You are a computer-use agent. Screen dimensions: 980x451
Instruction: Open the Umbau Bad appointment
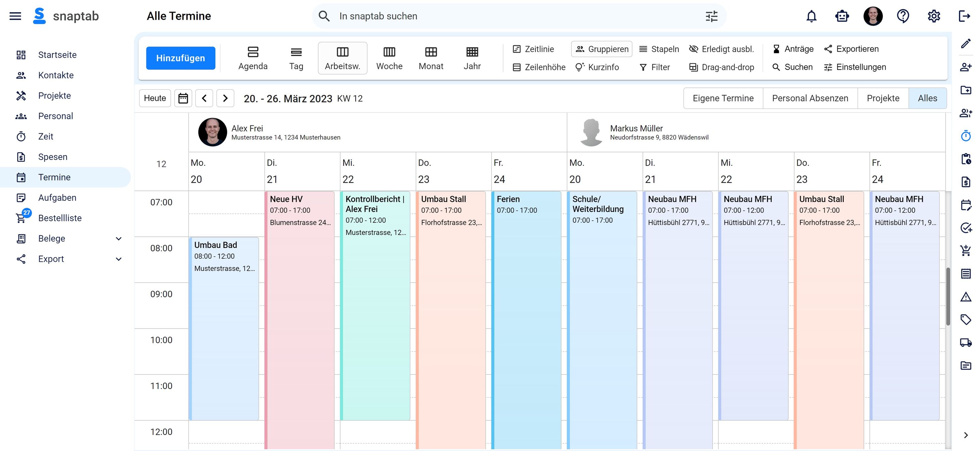coord(224,329)
